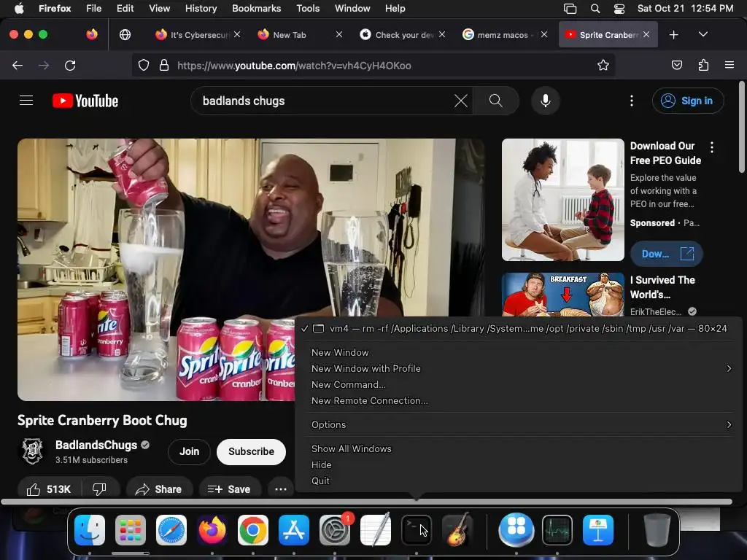Like the video with thumbs-up 513K
Screen dimensions: 747x560
click(49, 489)
